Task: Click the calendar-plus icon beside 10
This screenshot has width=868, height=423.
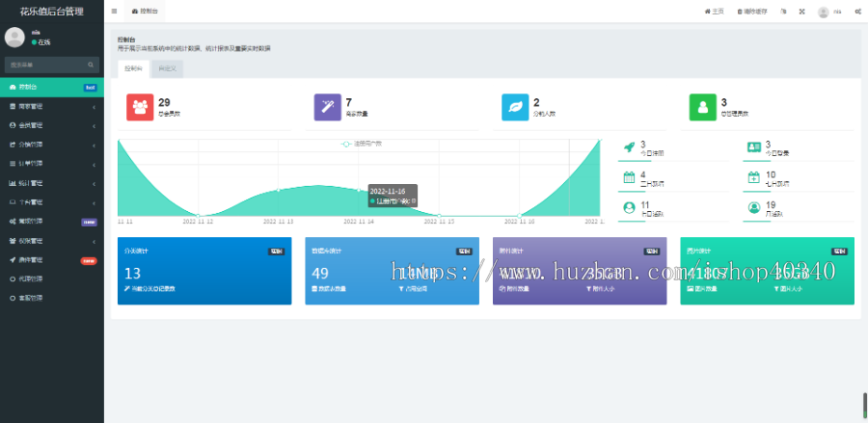Action: (x=754, y=177)
